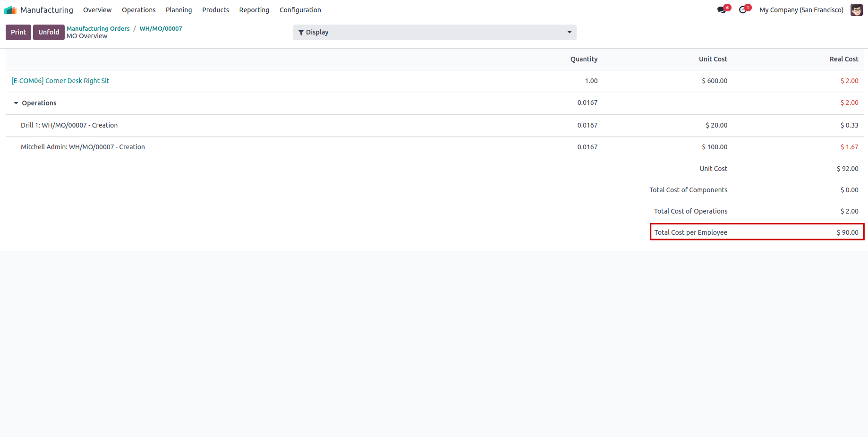Select the Drill 1: WH/MO/00007 - Creation row
The image size is (868, 437).
click(x=434, y=125)
